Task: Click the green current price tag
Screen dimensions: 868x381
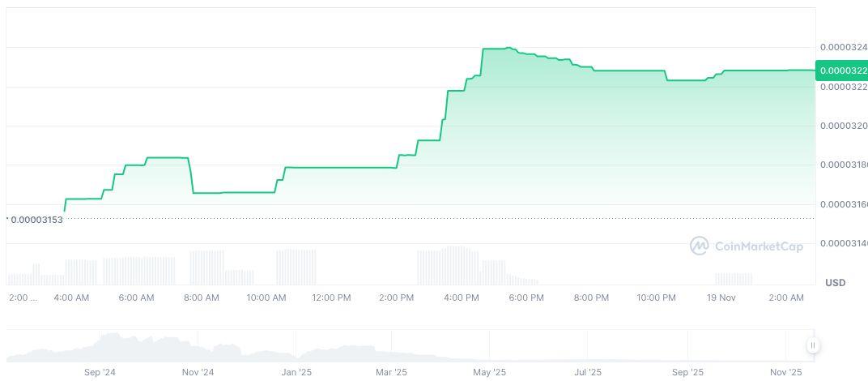Action: click(841, 71)
